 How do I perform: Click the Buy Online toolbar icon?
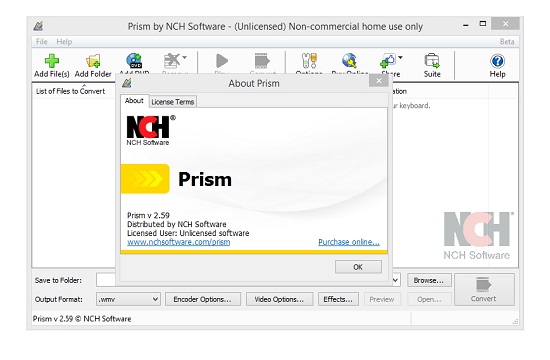(349, 61)
